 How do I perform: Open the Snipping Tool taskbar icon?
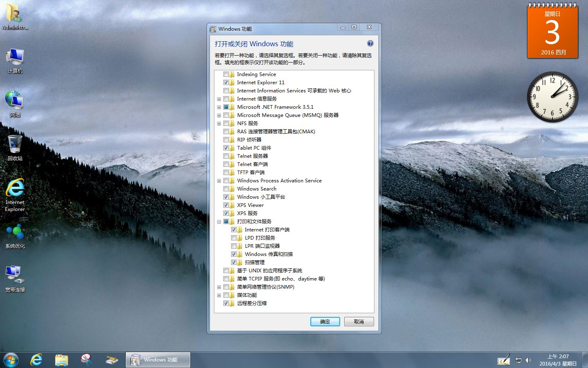87,360
